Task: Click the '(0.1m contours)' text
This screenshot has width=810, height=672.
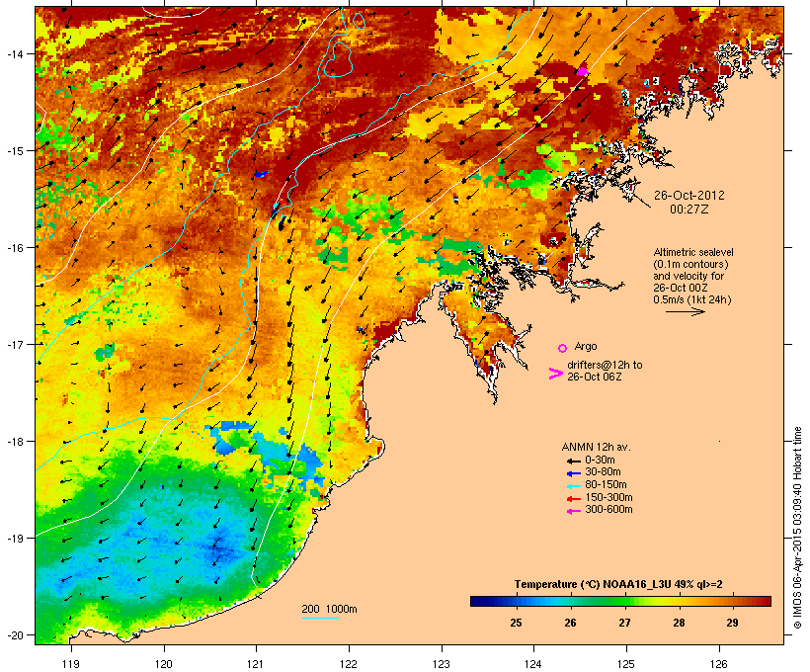Action: point(690,264)
